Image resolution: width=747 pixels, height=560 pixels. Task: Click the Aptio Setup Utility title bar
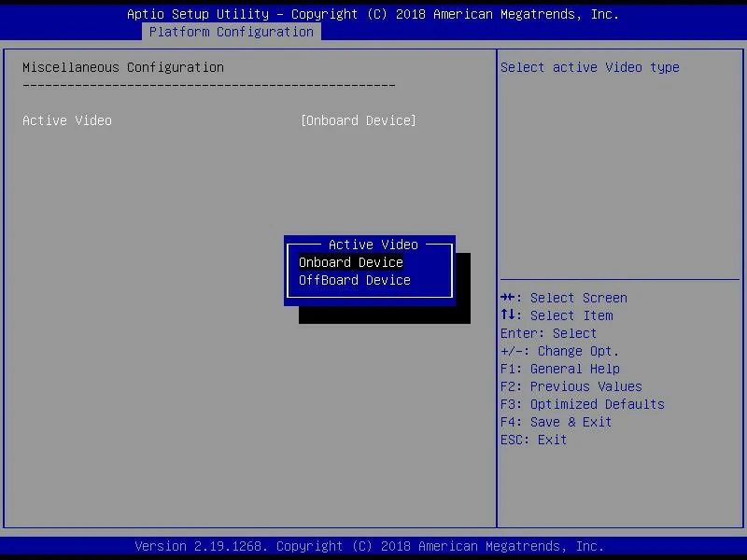[x=373, y=14]
